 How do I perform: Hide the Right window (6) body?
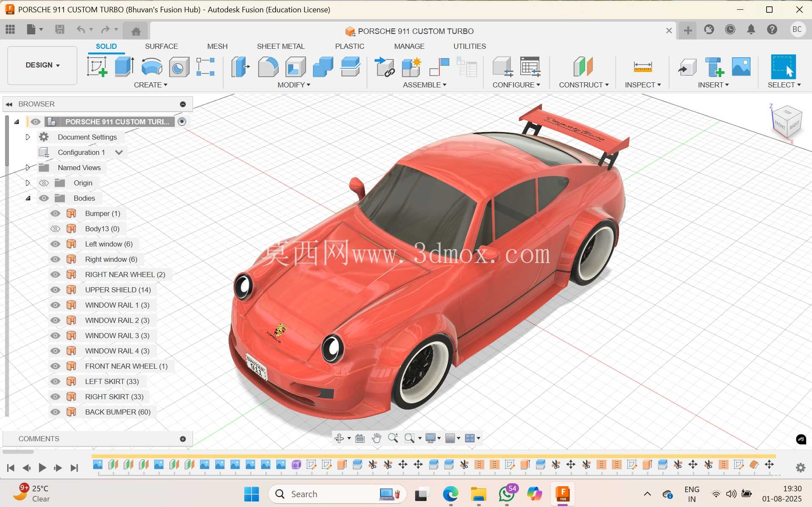tap(56, 259)
